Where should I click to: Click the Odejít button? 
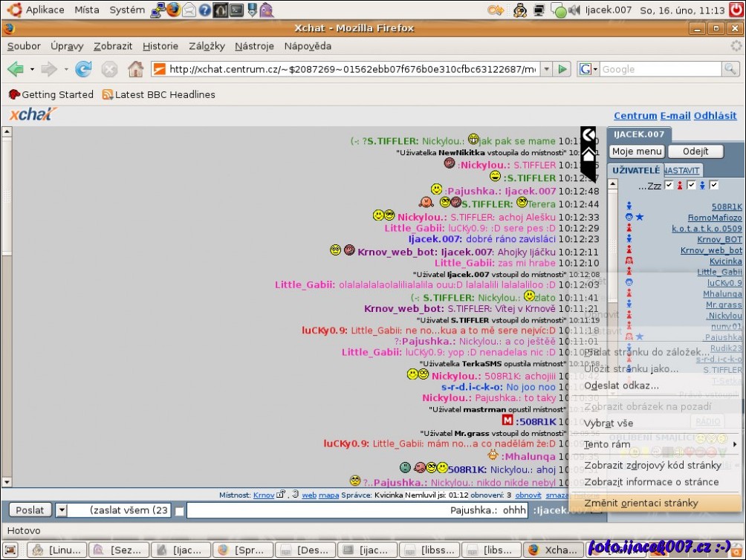point(695,152)
